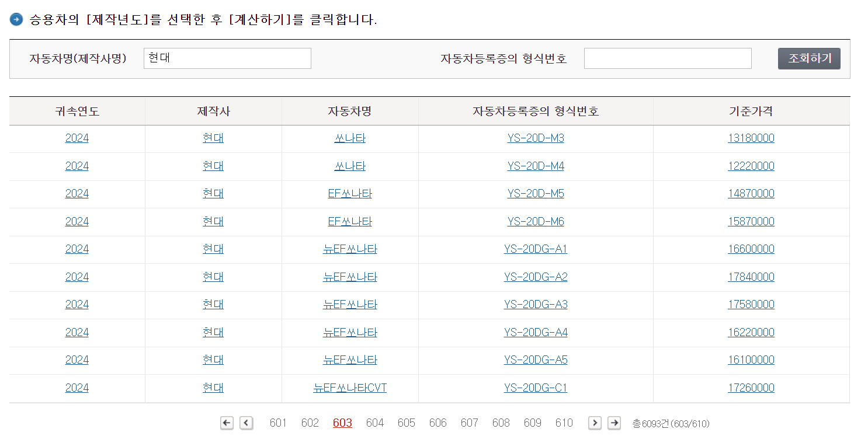Click the 조회하기 search button

809,58
